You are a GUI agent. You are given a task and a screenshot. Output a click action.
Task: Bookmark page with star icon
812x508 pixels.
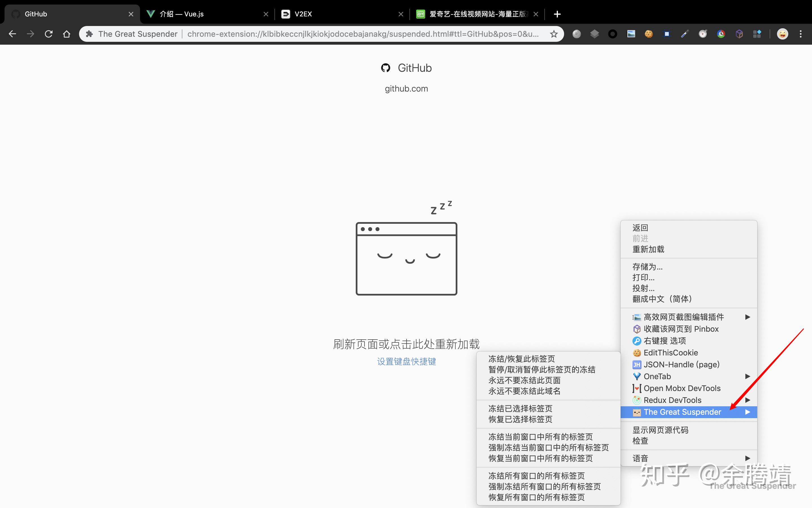554,34
